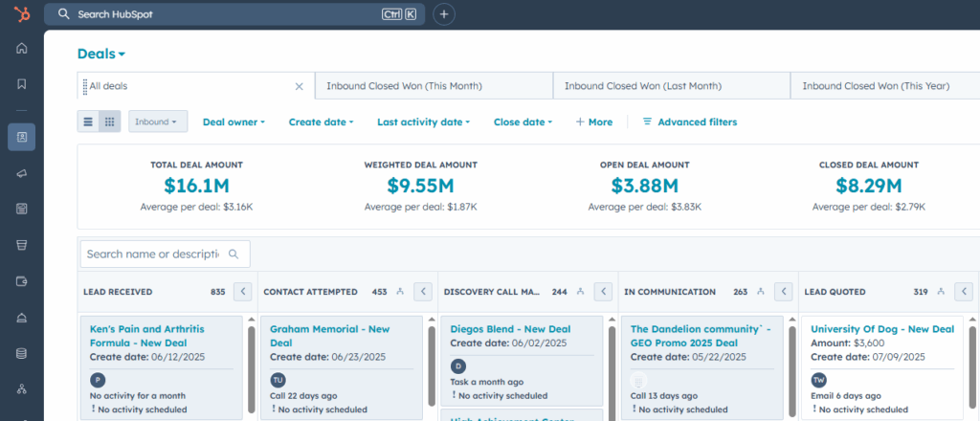Click the More filters button

click(x=593, y=122)
